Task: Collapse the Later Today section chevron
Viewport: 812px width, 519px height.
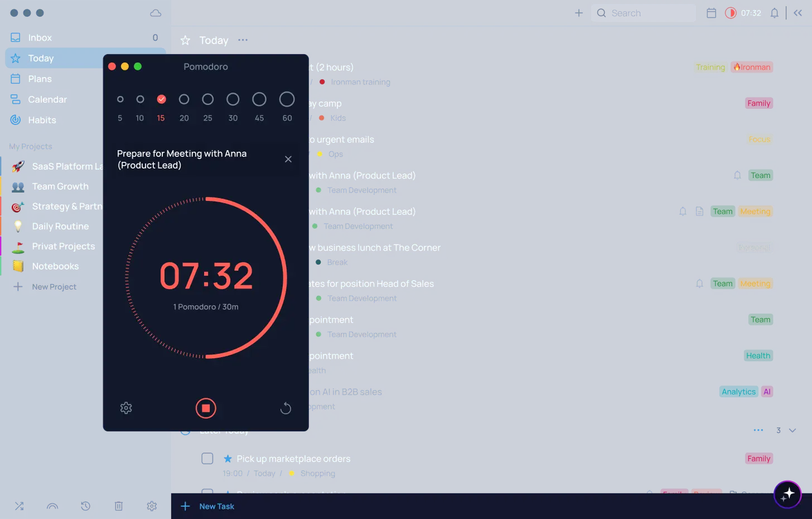Action: click(x=792, y=430)
